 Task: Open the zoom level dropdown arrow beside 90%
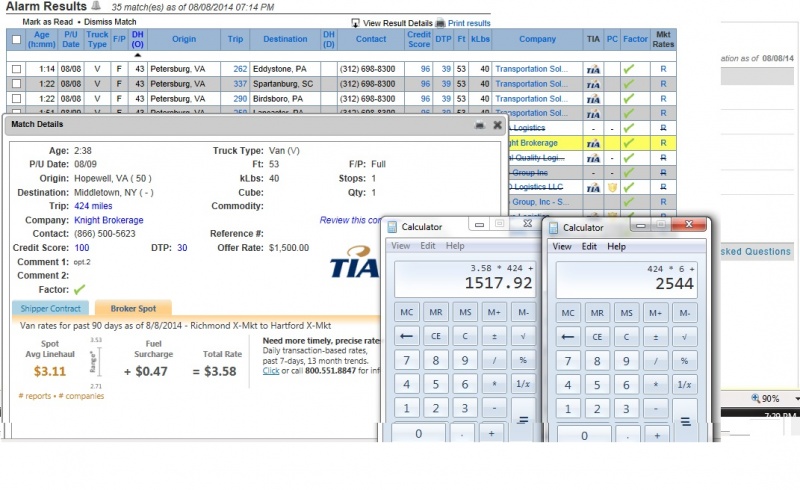[796, 398]
